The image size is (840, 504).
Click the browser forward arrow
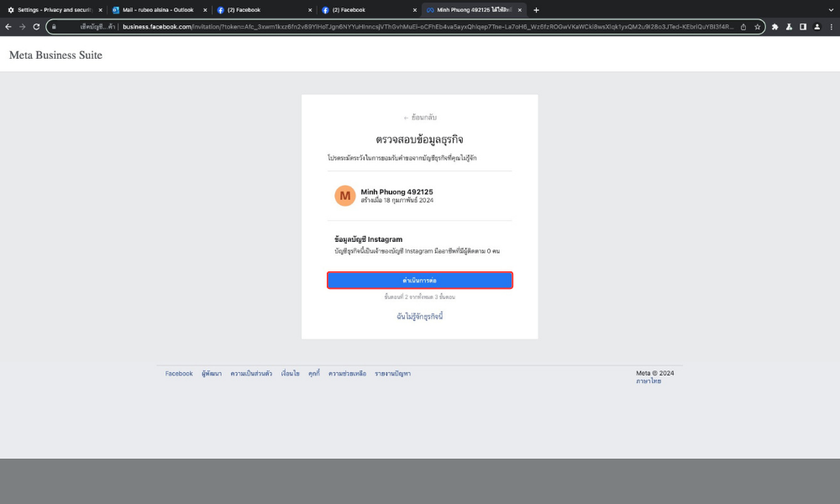click(x=23, y=27)
